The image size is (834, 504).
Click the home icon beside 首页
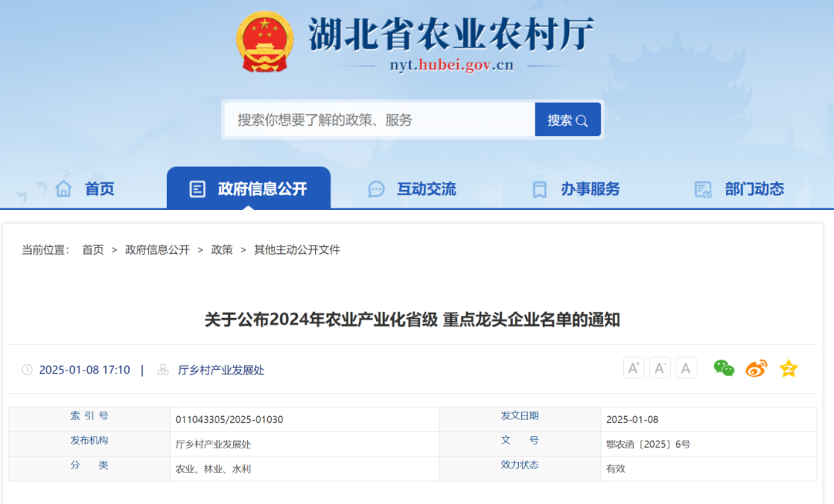click(65, 188)
